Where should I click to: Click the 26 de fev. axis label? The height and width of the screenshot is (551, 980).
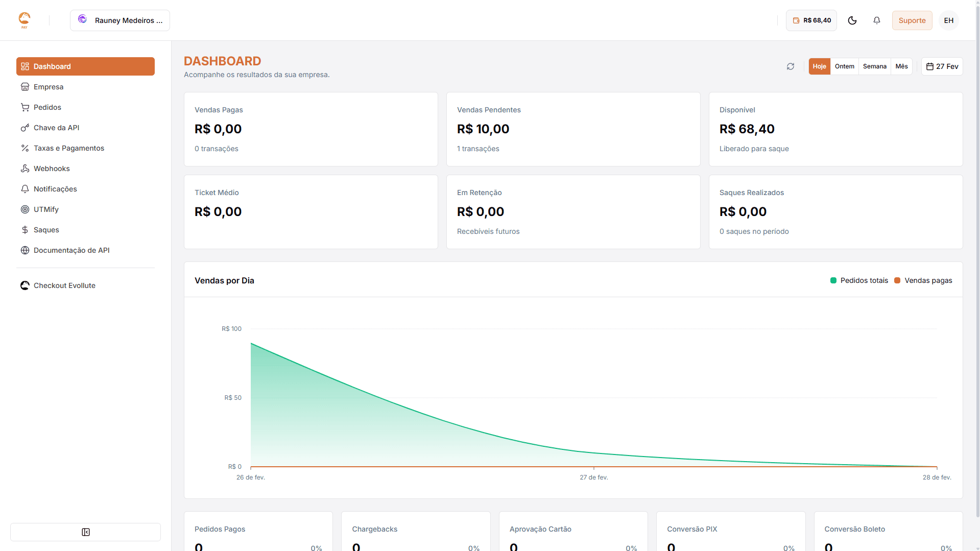point(250,477)
